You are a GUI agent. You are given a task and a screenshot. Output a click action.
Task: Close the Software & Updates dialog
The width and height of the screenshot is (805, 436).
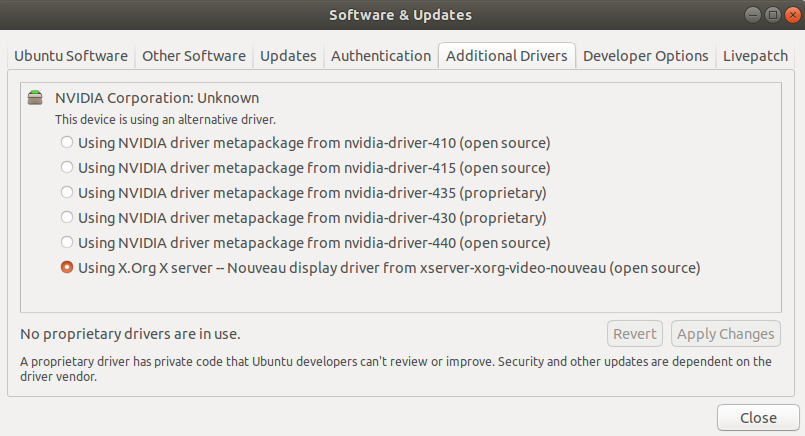coord(758,418)
